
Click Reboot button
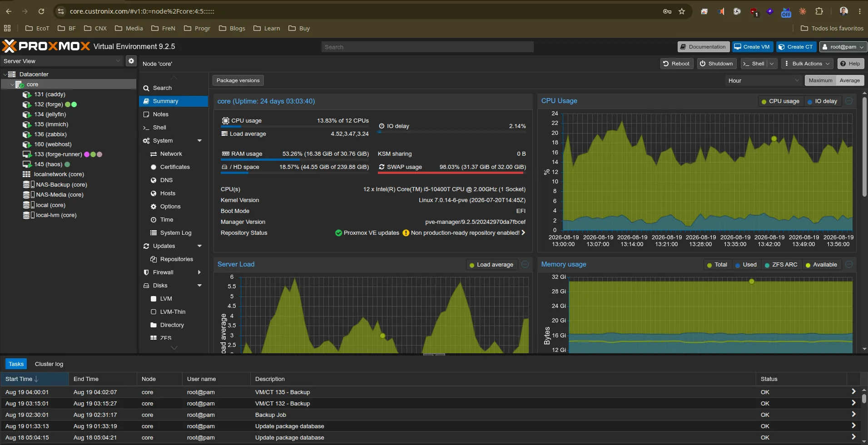(x=676, y=64)
